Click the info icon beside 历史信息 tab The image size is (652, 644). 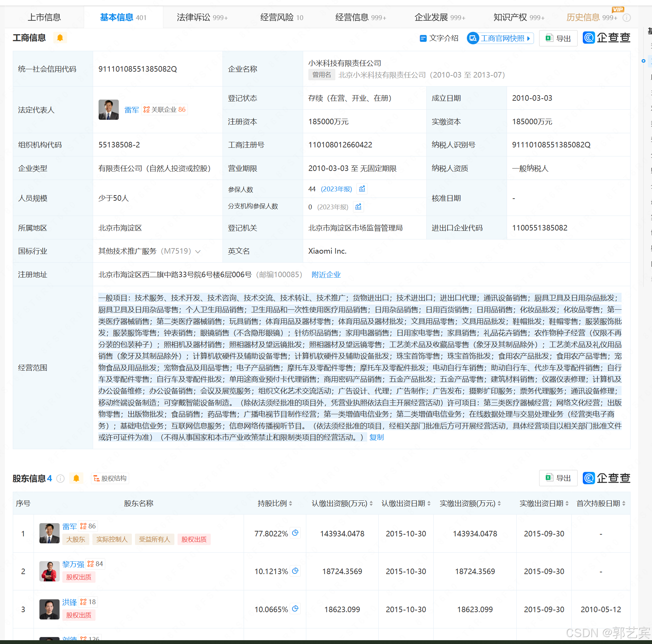pyautogui.click(x=627, y=18)
